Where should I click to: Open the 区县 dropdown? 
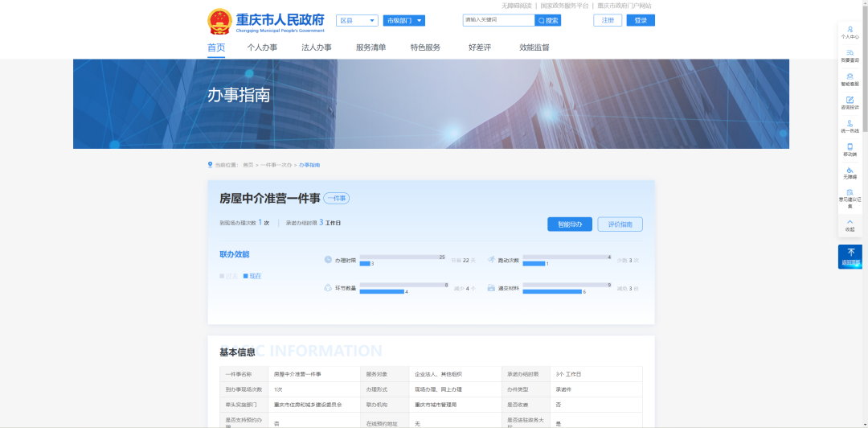[x=357, y=20]
